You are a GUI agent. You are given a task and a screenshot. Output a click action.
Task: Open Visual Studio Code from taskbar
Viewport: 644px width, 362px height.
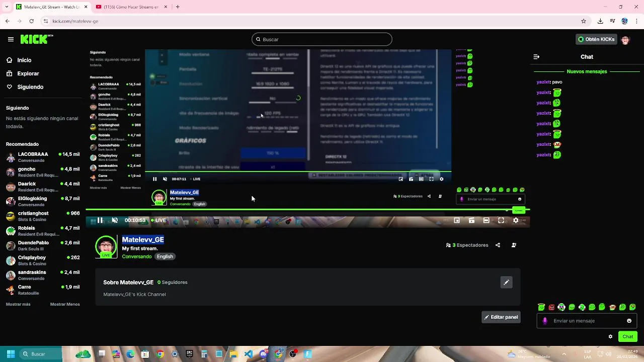[x=248, y=354]
